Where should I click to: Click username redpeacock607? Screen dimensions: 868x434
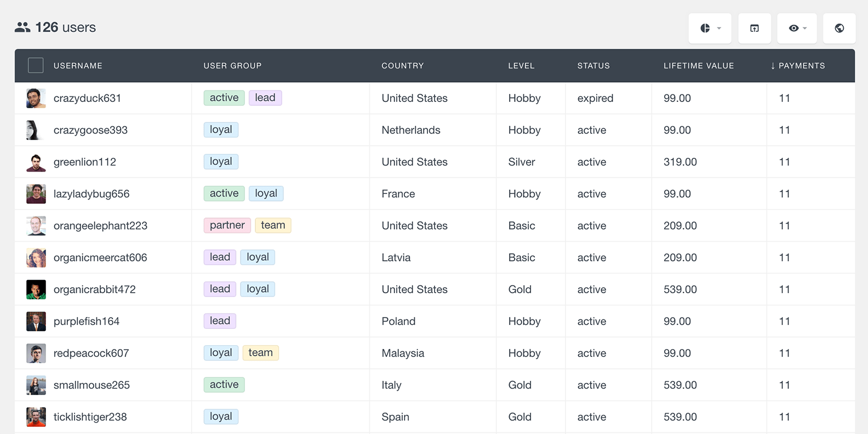pyautogui.click(x=91, y=353)
